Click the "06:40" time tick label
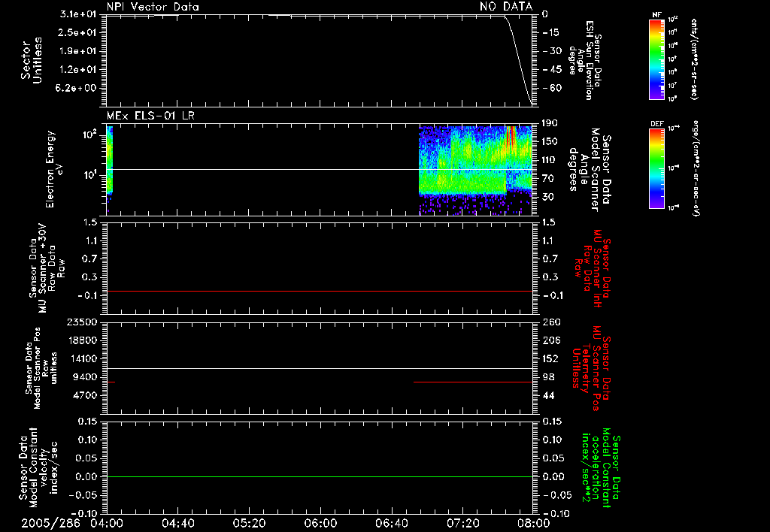Viewport: 770px width, 532px height. tap(391, 523)
